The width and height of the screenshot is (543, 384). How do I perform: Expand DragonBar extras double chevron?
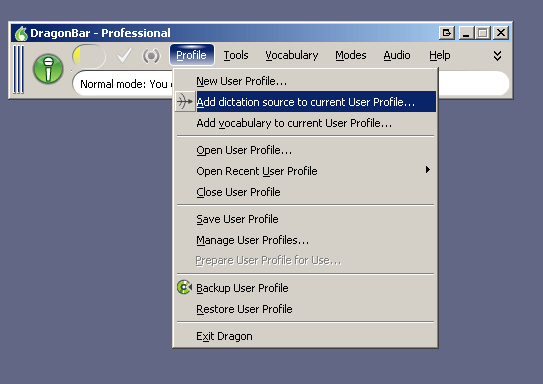[x=497, y=56]
